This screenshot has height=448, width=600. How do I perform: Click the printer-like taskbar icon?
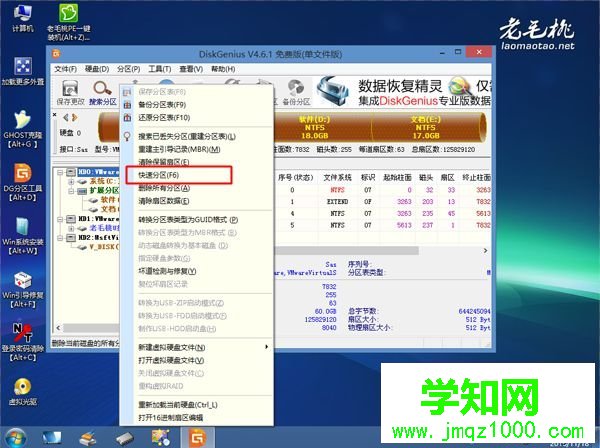pyautogui.click(x=88, y=438)
